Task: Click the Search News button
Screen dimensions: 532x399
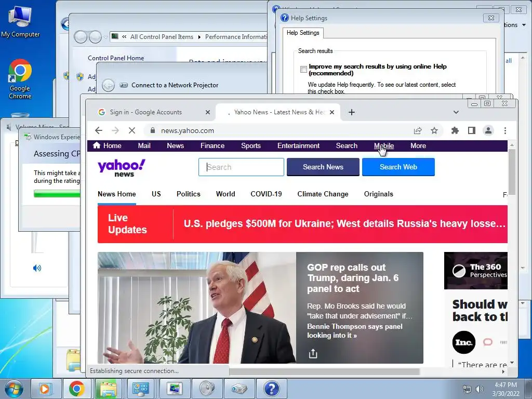Action: click(323, 167)
